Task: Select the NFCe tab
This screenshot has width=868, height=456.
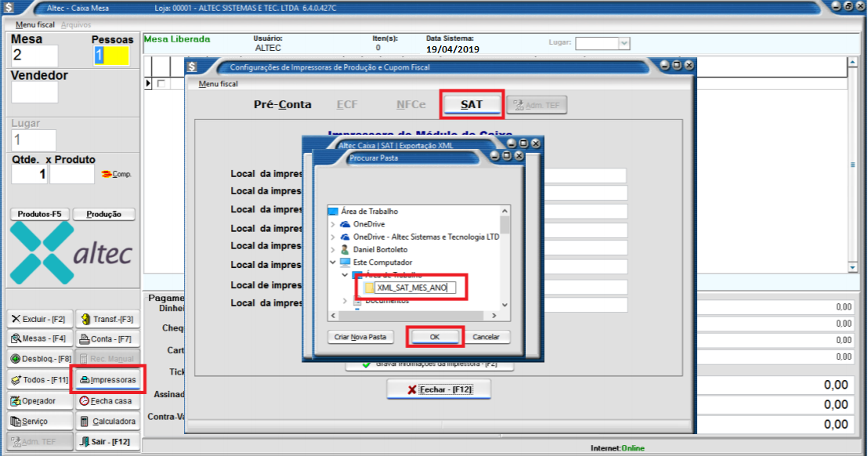Action: pyautogui.click(x=410, y=104)
